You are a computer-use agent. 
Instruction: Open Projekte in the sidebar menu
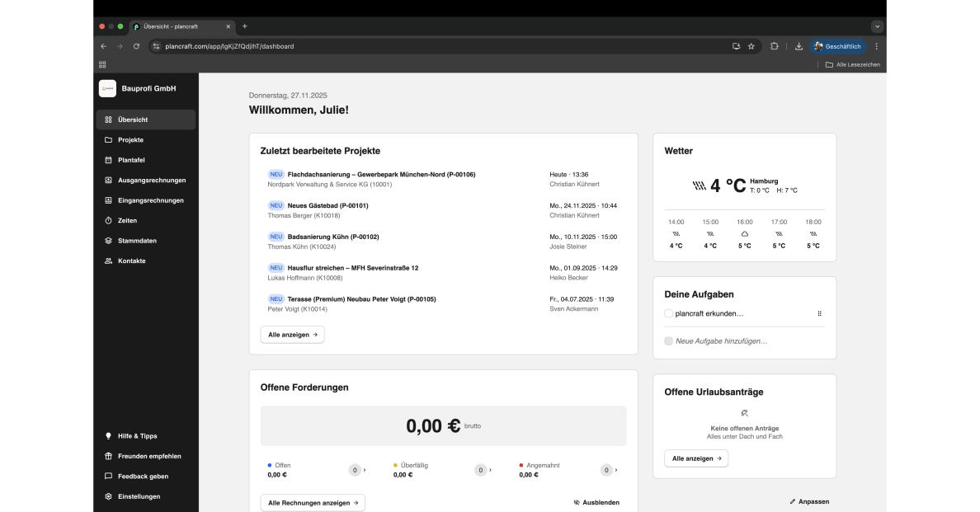click(x=130, y=140)
